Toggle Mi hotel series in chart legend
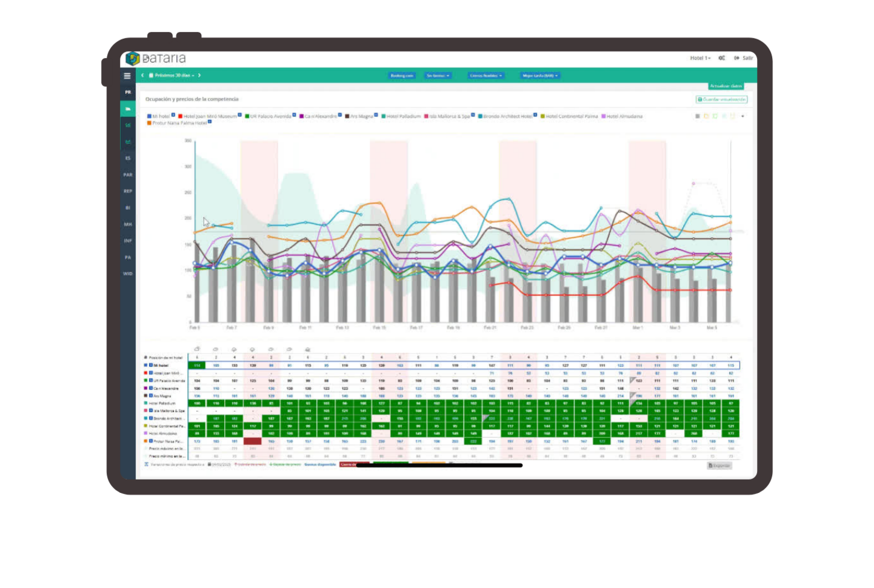The image size is (874, 588). point(158,116)
